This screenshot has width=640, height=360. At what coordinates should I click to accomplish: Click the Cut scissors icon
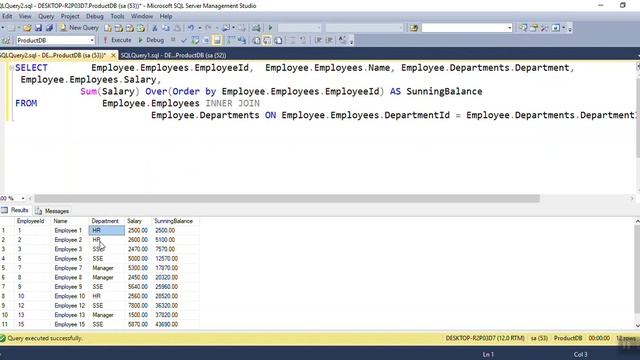click(x=155, y=28)
